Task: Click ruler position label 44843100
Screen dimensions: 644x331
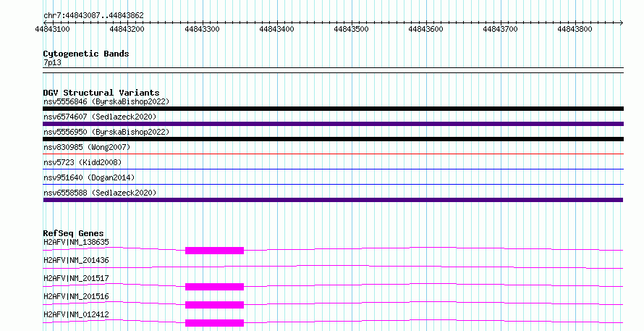Action: point(53,29)
